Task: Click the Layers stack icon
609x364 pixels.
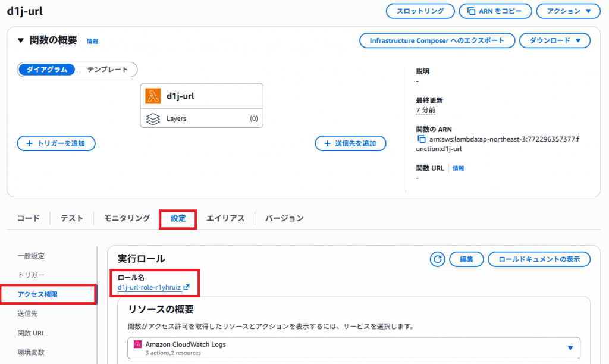Action: (153, 118)
